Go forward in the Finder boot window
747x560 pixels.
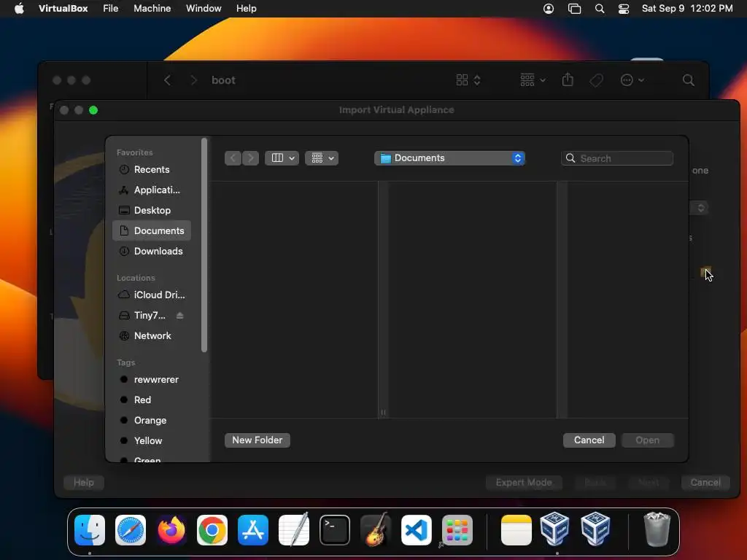[193, 80]
